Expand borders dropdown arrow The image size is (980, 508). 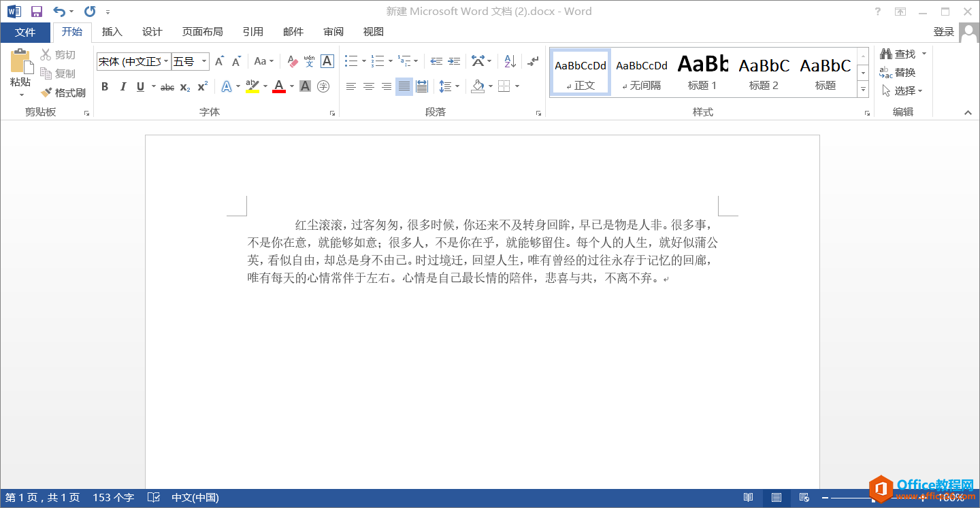pos(517,86)
